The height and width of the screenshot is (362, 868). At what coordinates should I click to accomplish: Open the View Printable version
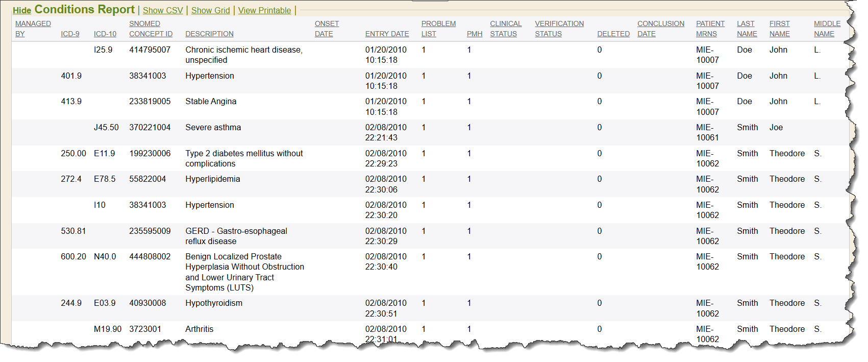[264, 11]
